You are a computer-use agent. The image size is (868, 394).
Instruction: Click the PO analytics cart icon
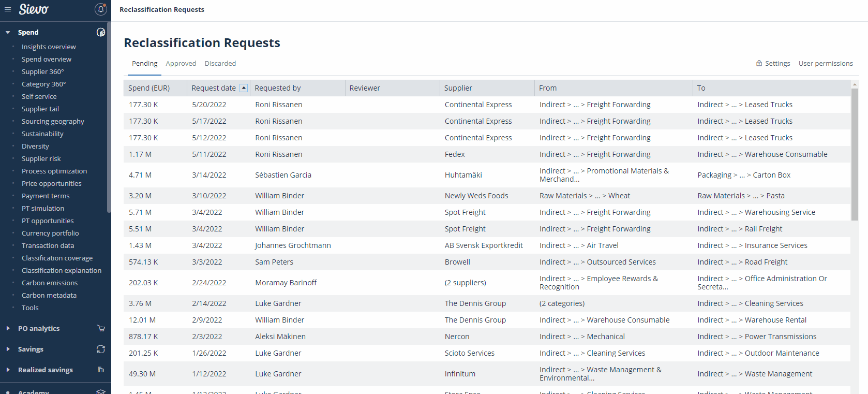click(x=101, y=328)
